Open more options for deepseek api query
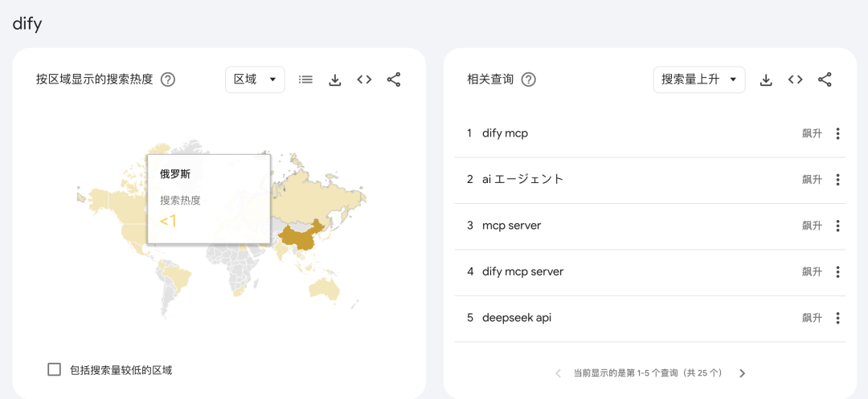This screenshot has width=868, height=399. (x=837, y=318)
